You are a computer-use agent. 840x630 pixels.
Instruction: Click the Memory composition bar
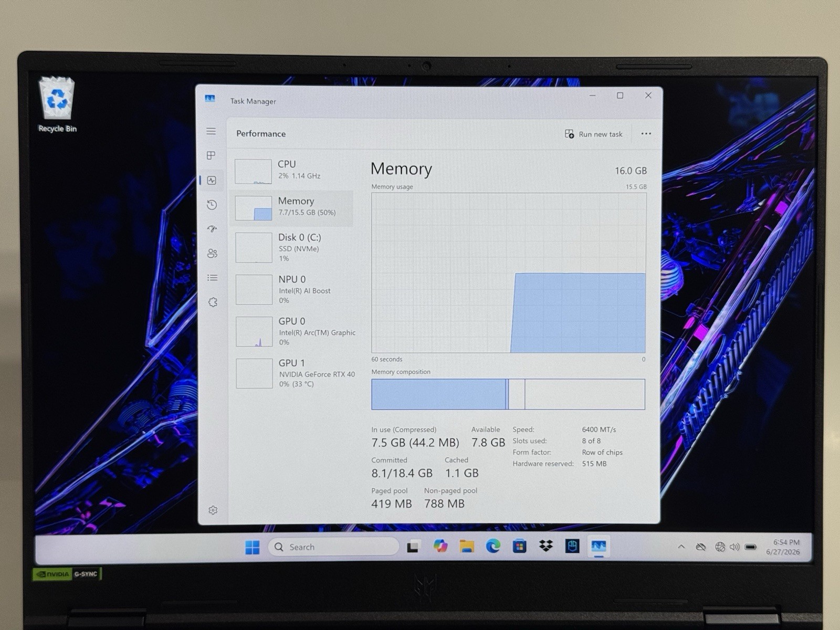click(508, 394)
